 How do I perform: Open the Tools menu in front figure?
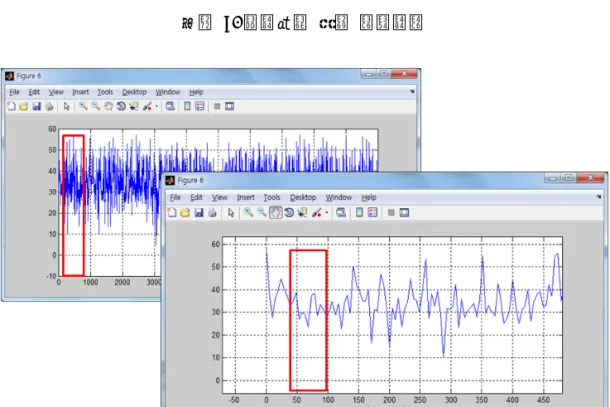point(272,197)
